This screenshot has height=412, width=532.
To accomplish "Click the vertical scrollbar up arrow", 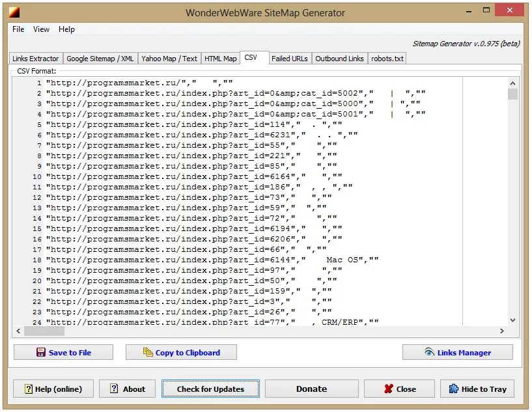I will [512, 83].
